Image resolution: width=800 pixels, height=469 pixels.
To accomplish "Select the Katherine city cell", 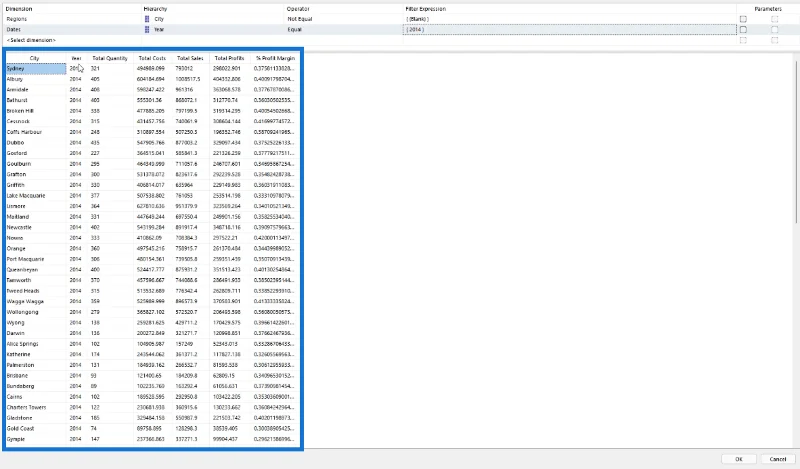I will point(36,354).
